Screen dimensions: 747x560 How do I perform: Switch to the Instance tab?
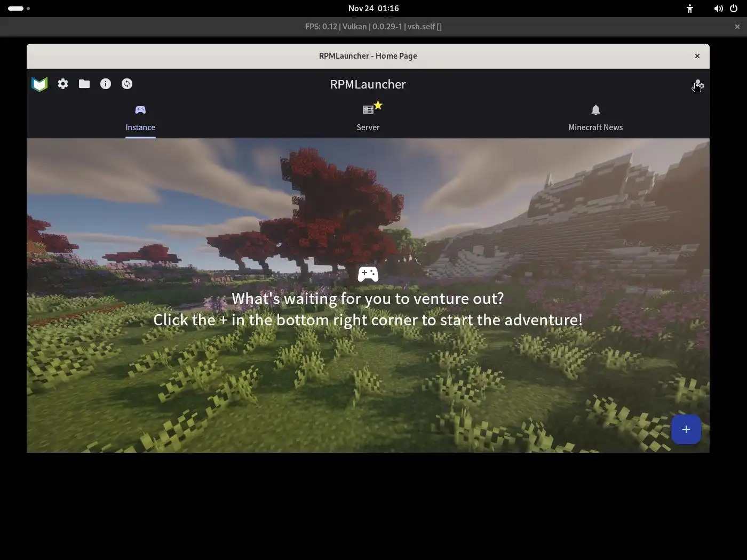pos(140,118)
